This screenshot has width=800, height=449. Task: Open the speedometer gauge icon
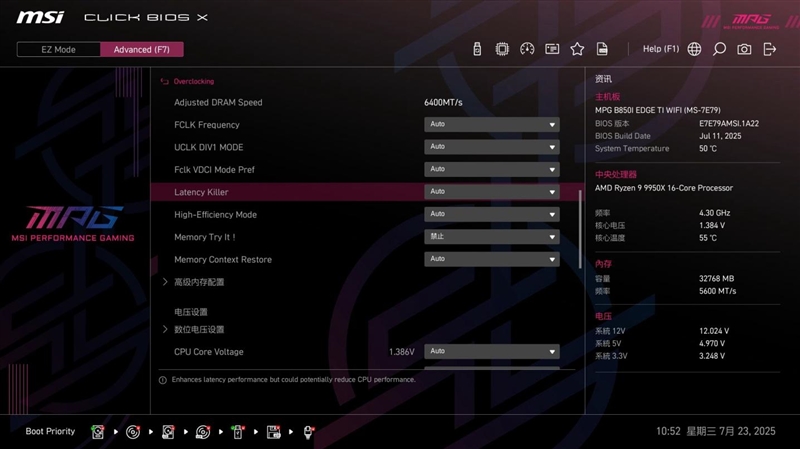coord(527,49)
